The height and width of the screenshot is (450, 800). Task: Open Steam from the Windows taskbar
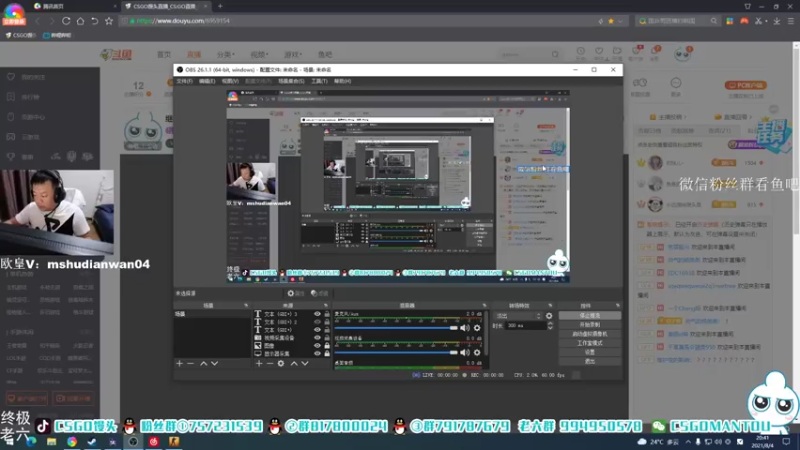92,441
